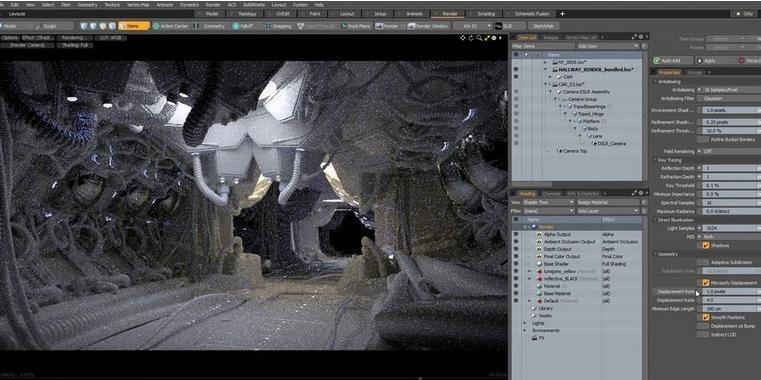Viewport: 761px width, 380px height.
Task: Click the Minimum Edge Length field
Action: (x=731, y=309)
